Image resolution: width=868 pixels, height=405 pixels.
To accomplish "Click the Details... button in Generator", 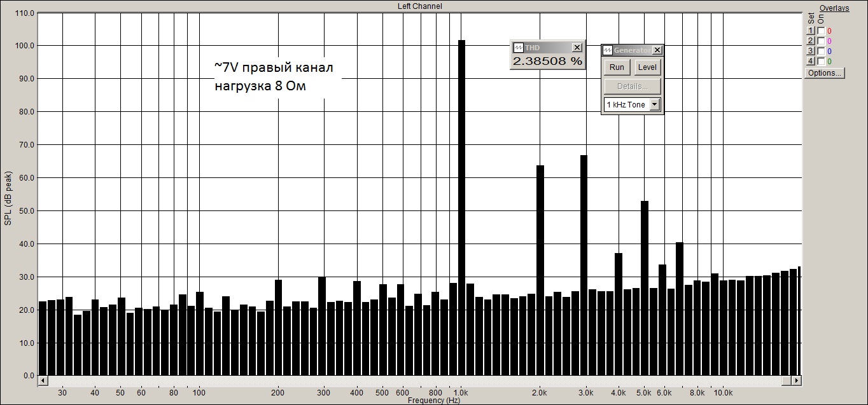I will pyautogui.click(x=633, y=86).
